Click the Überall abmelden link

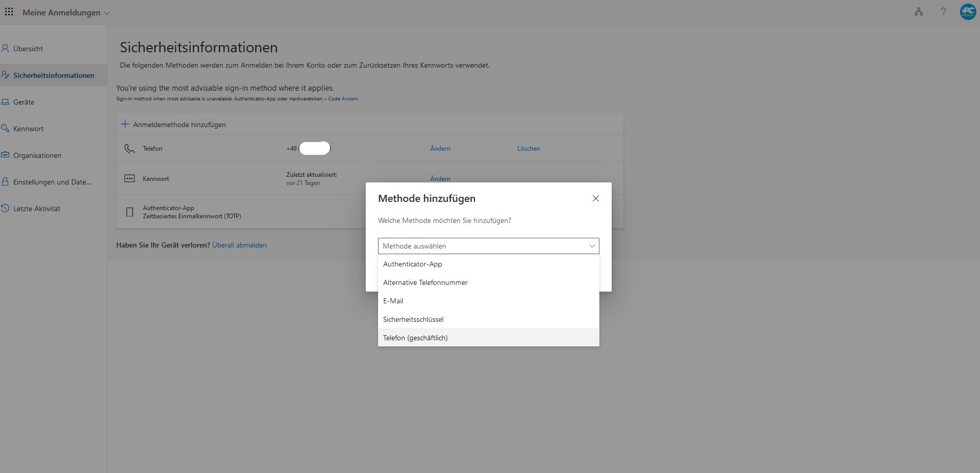point(239,245)
